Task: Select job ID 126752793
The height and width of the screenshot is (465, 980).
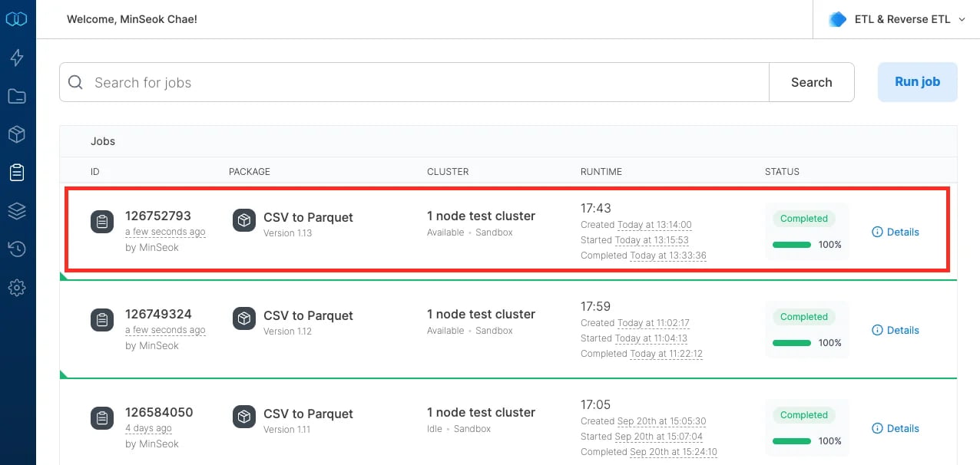Action: pos(158,216)
